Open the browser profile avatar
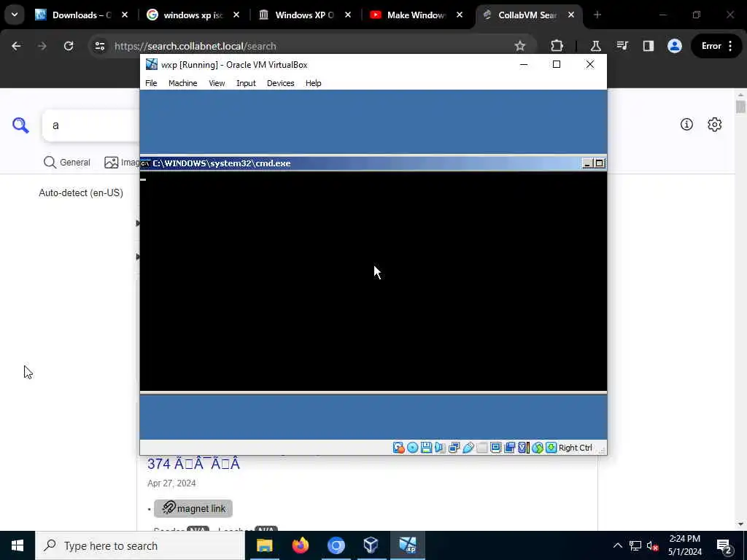 (x=675, y=46)
